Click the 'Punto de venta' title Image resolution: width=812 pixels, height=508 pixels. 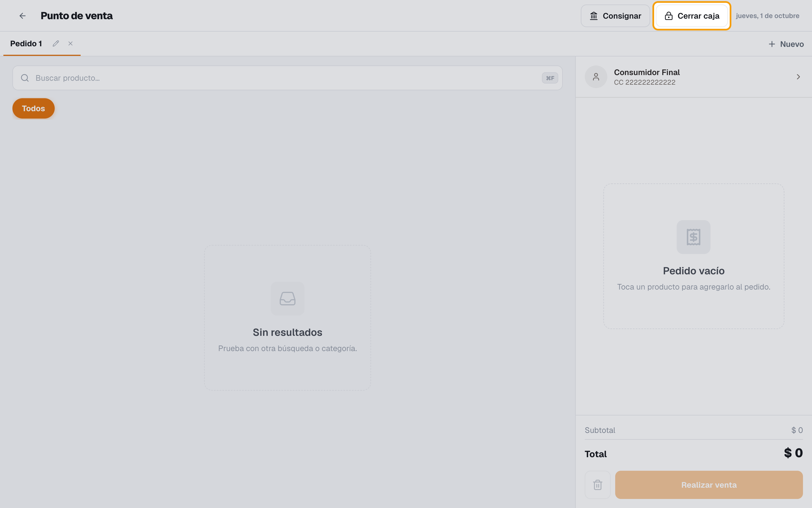(x=76, y=16)
